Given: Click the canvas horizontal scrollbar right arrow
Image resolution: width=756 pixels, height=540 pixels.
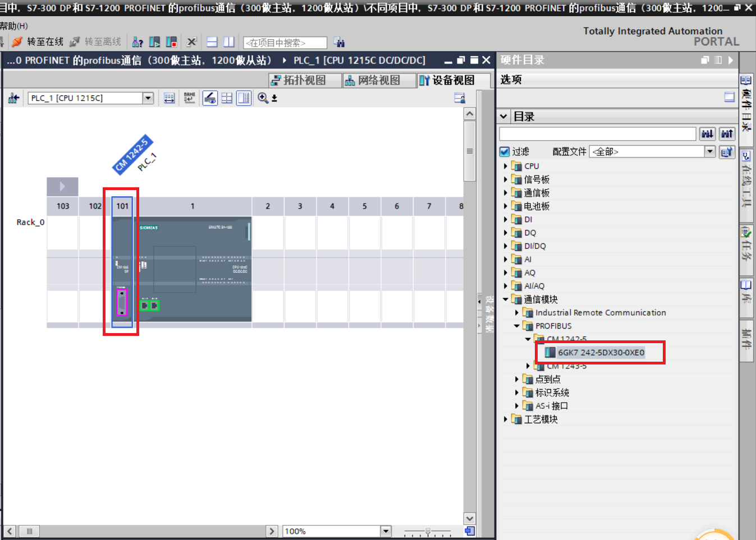Looking at the screenshot, I should coord(272,531).
